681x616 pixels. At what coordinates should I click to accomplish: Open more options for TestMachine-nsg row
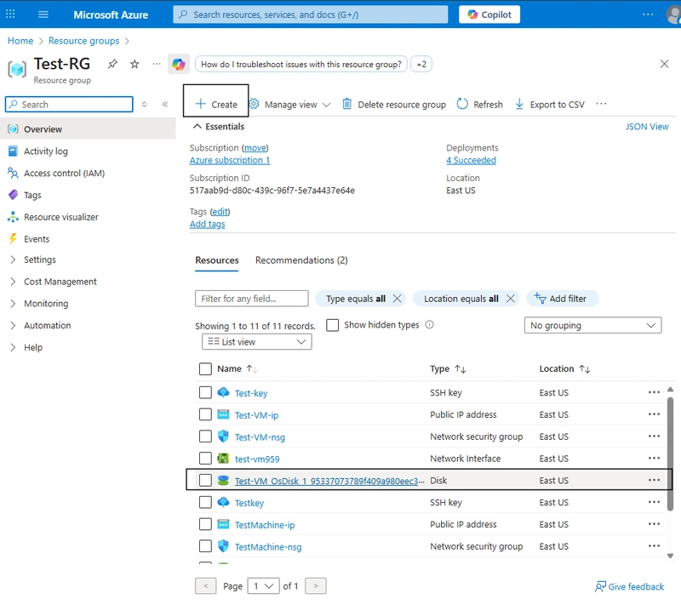654,546
